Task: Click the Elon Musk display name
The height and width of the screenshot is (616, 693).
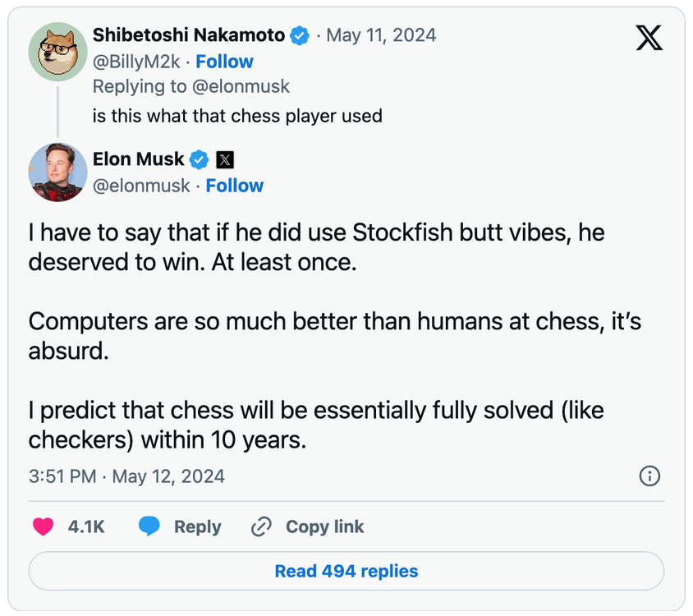Action: pos(139,159)
